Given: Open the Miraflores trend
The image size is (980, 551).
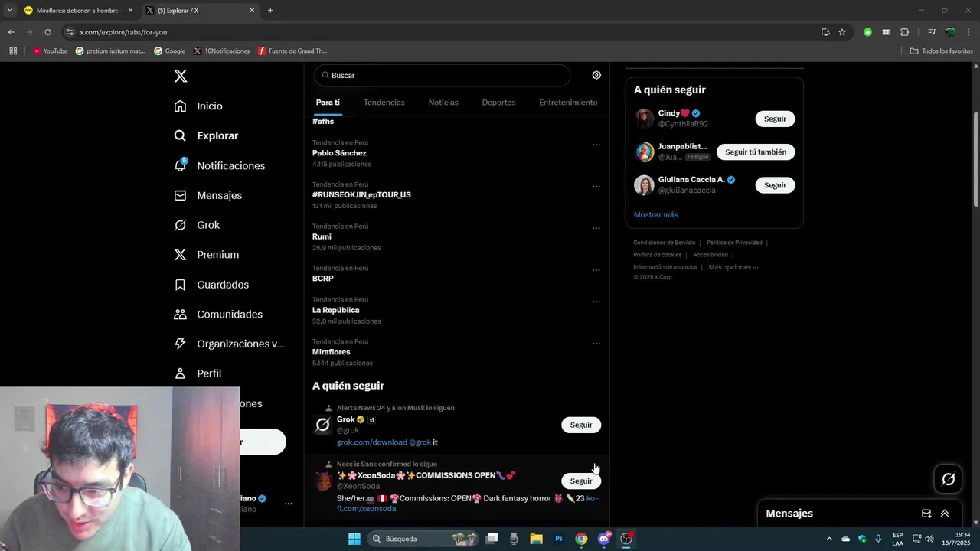Looking at the screenshot, I should click(x=331, y=352).
